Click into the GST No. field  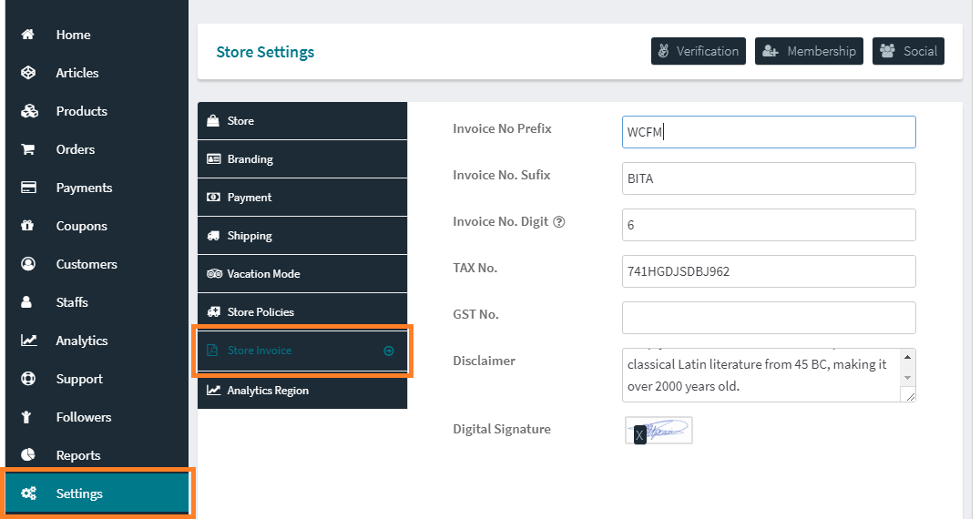coord(769,318)
